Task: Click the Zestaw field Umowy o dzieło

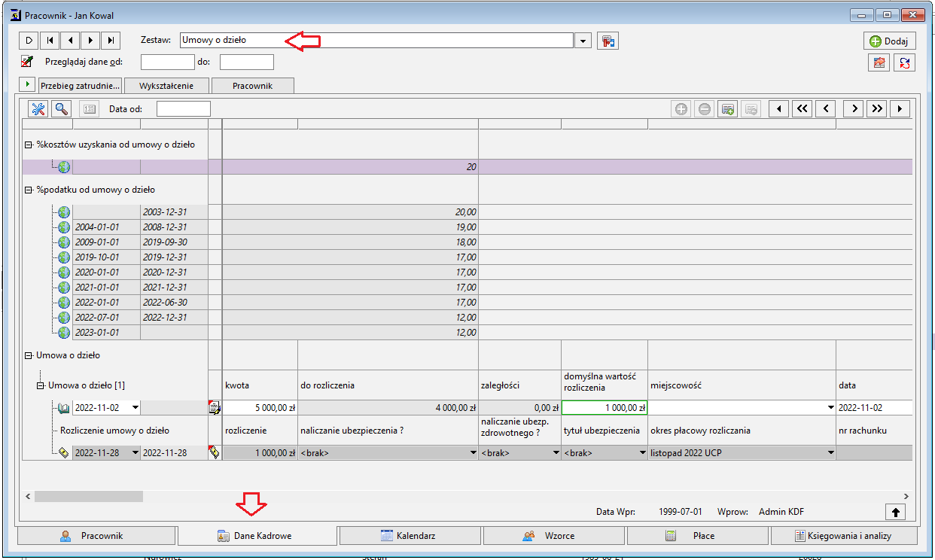Action: (x=377, y=41)
